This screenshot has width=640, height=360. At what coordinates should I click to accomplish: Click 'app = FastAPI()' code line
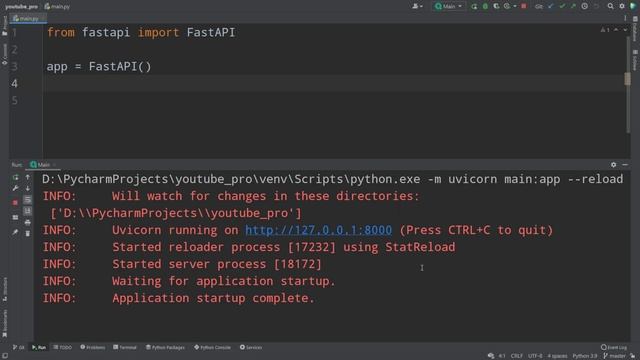(x=99, y=67)
